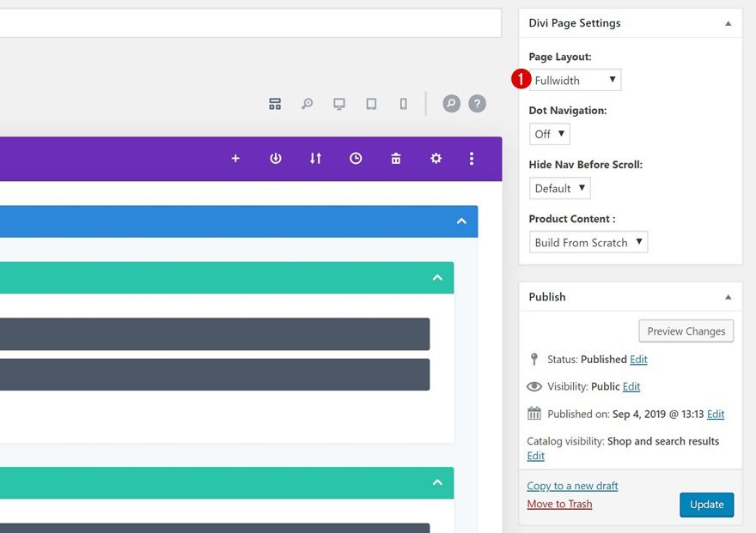Click the Update button
Image resolution: width=756 pixels, height=533 pixels.
coord(706,505)
